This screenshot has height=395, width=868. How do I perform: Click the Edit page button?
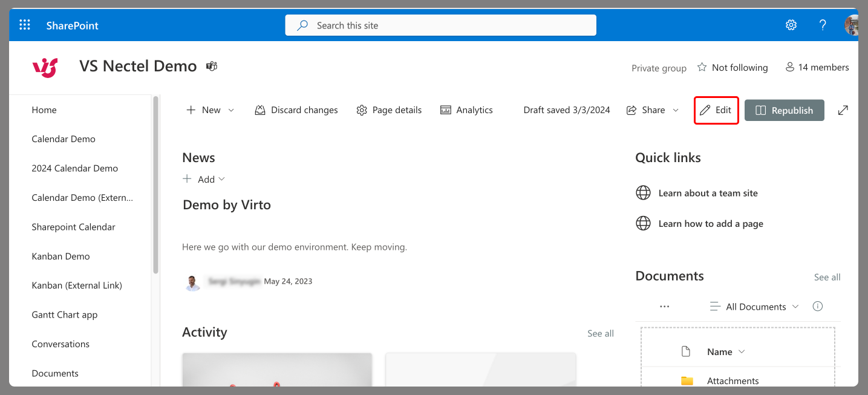[x=716, y=110]
